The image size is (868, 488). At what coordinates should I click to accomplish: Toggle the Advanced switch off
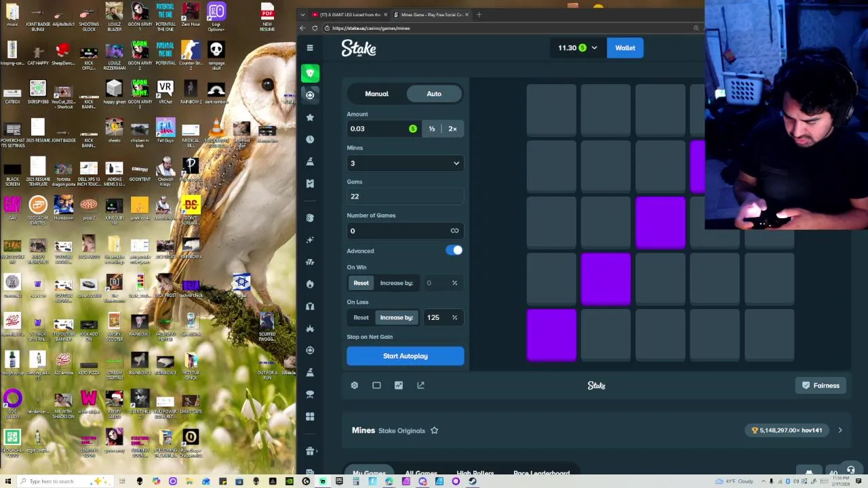click(454, 251)
